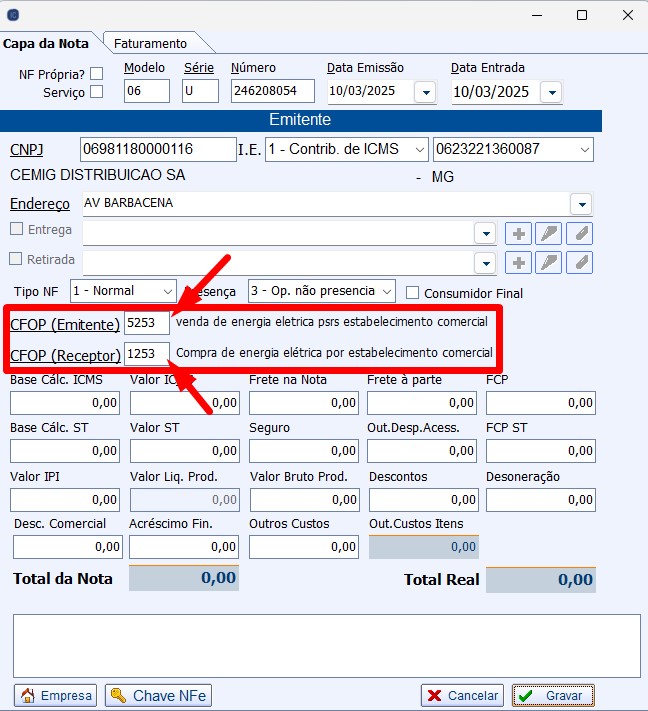This screenshot has width=648, height=711.
Task: Enable the NF Própria checkbox
Action: point(97,73)
